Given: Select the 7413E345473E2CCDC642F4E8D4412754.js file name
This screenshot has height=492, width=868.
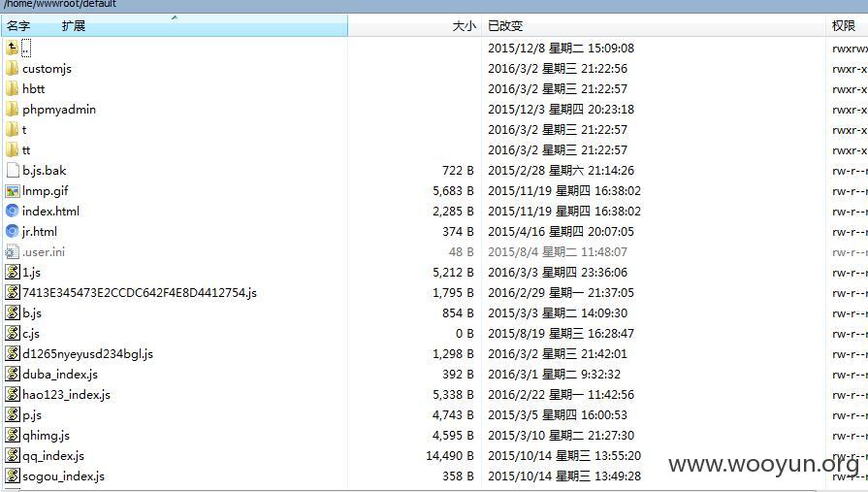Looking at the screenshot, I should pos(140,292).
